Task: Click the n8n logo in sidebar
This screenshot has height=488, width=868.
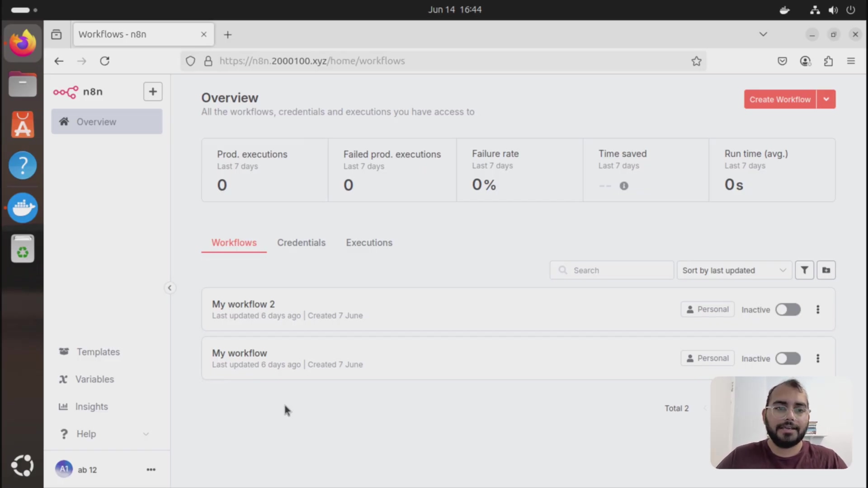Action: pyautogui.click(x=78, y=92)
